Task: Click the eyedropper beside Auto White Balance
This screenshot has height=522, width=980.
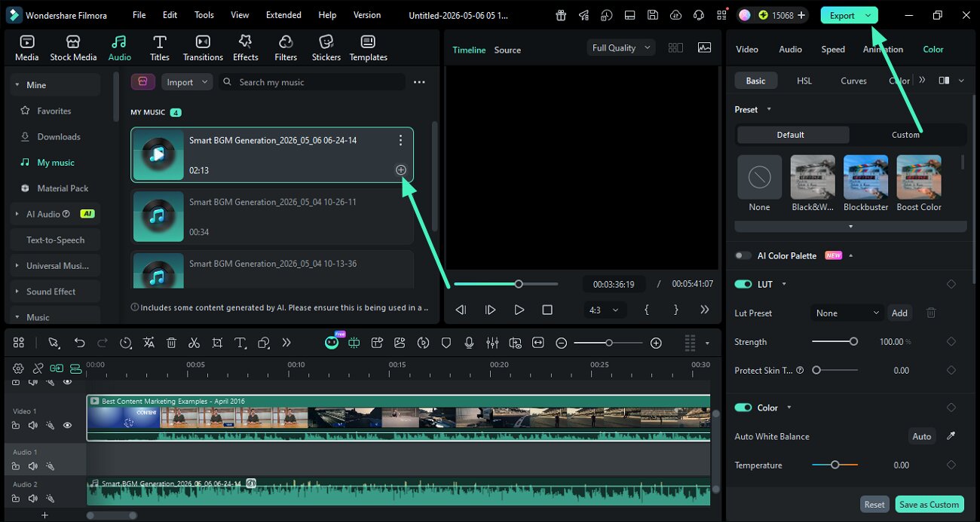Action: pyautogui.click(x=951, y=436)
